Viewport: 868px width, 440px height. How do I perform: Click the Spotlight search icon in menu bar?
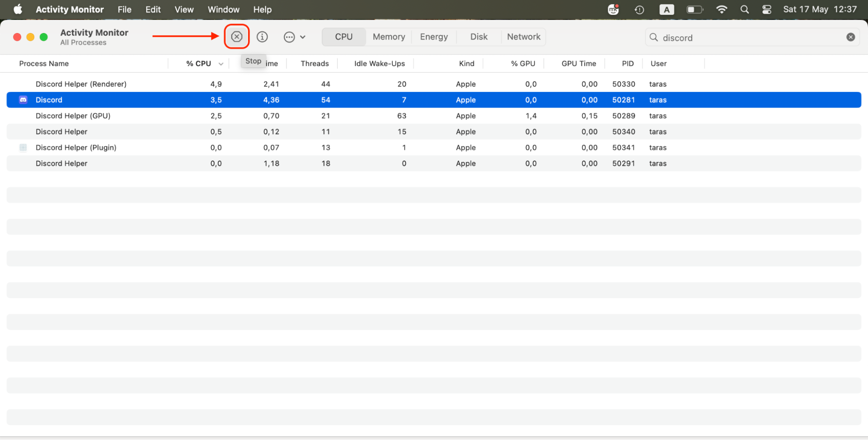(744, 10)
